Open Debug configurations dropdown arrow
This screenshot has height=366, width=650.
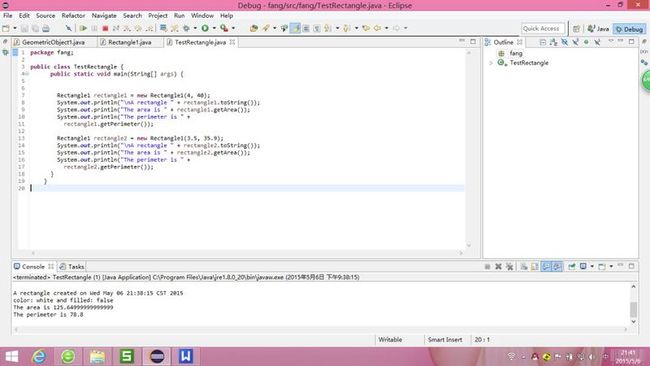tap(195, 28)
